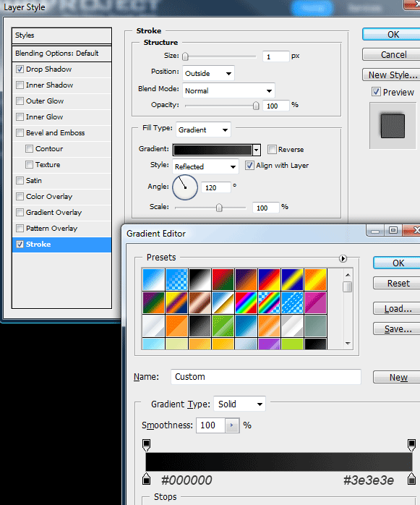Pick the Copper gradient preset
The height and width of the screenshot is (505, 420).
click(200, 302)
